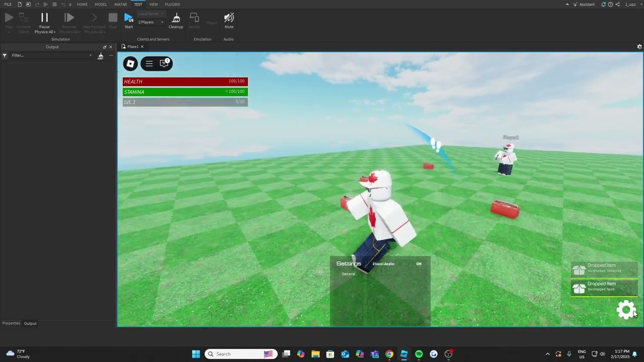This screenshot has width=644, height=362.
Task: Open the Roblox logo menu in game
Action: click(130, 63)
